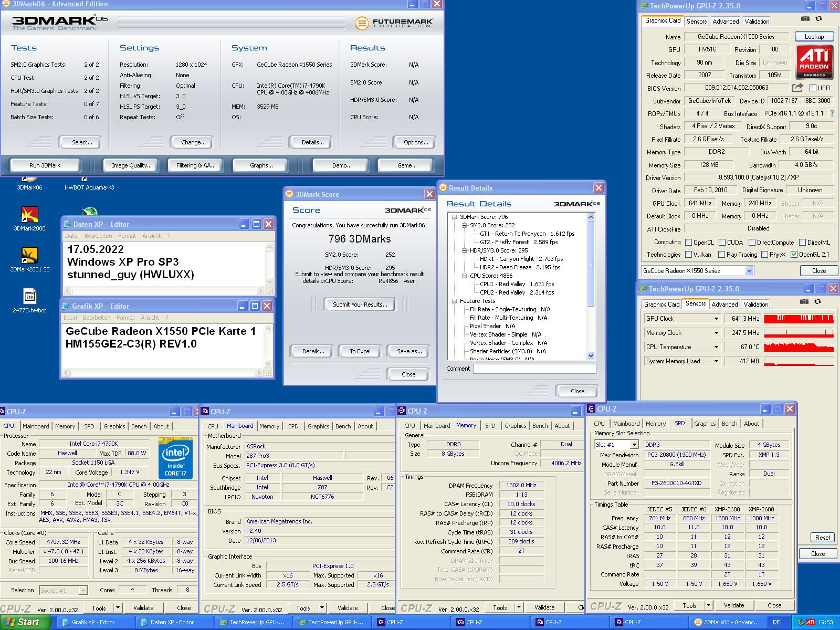Click the Bus Interface question mark icon

point(832,113)
